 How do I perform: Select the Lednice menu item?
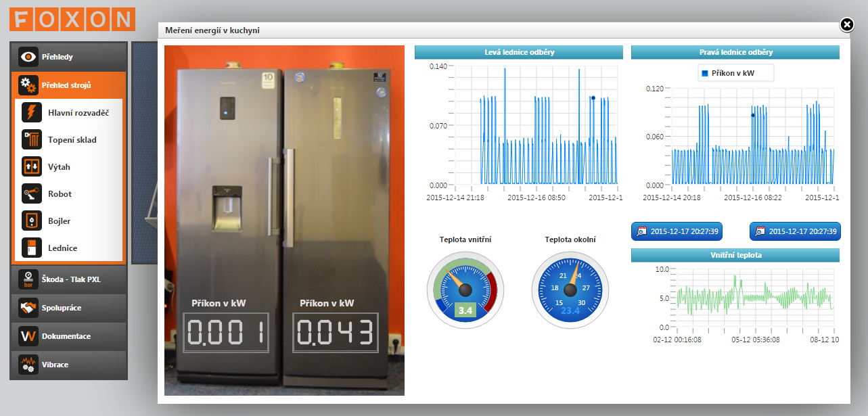[69, 248]
